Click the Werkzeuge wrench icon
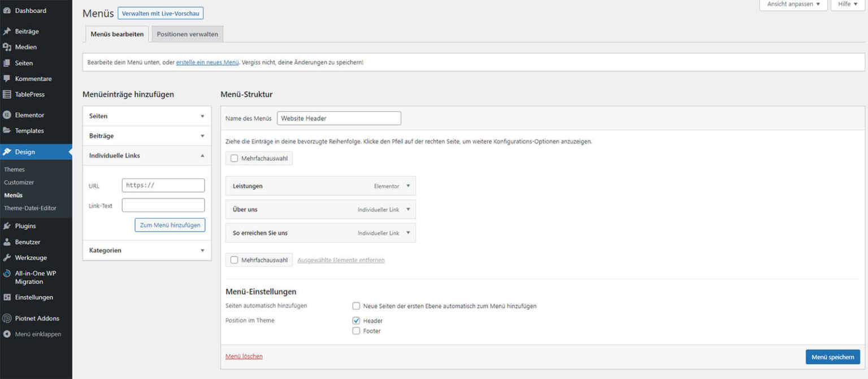868x379 pixels. coord(7,258)
